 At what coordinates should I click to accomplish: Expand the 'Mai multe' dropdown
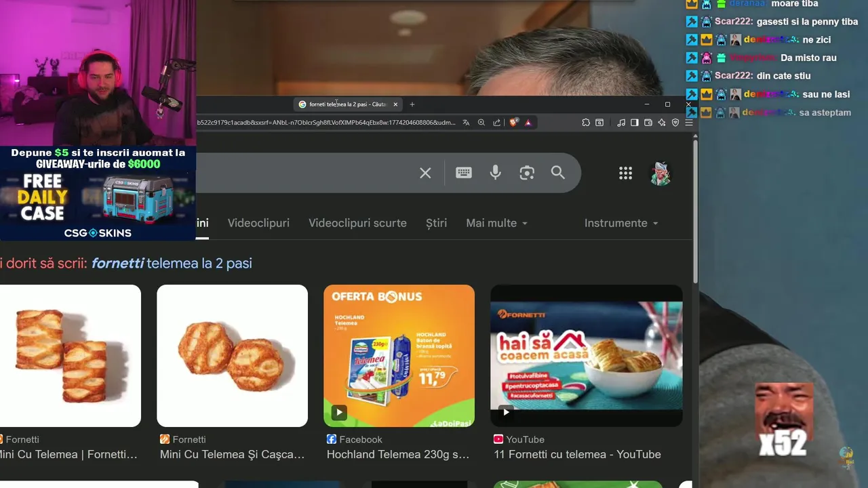(x=496, y=223)
